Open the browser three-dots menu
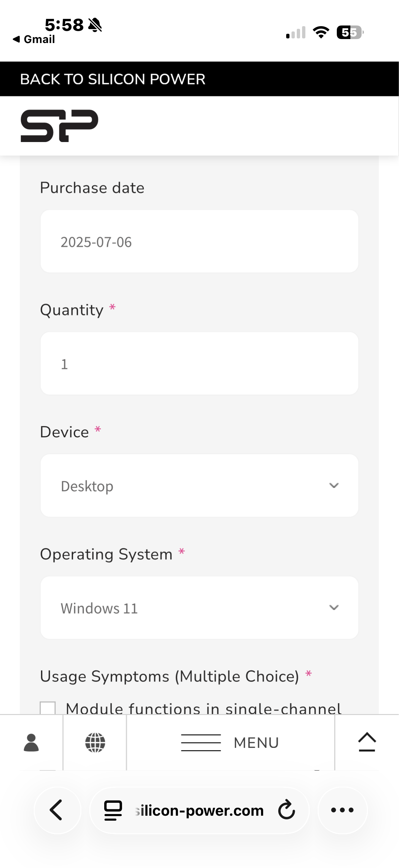Viewport: 399px width, 868px height. point(342,810)
